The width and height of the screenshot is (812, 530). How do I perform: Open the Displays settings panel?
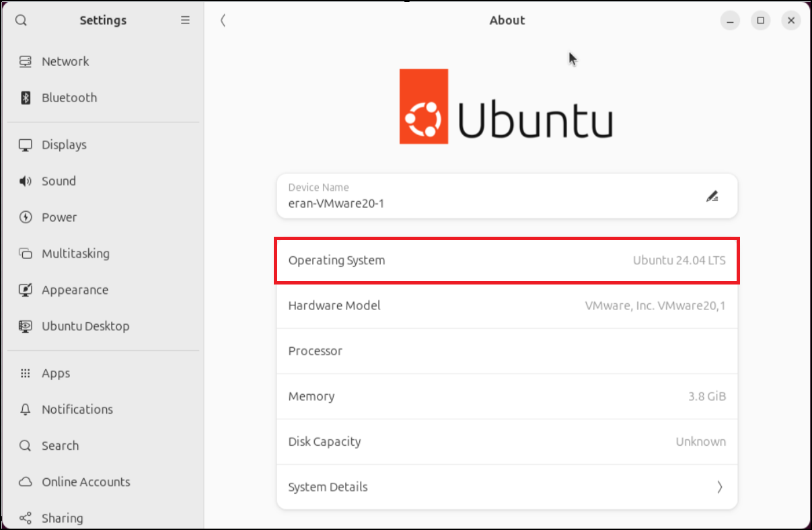click(x=64, y=145)
